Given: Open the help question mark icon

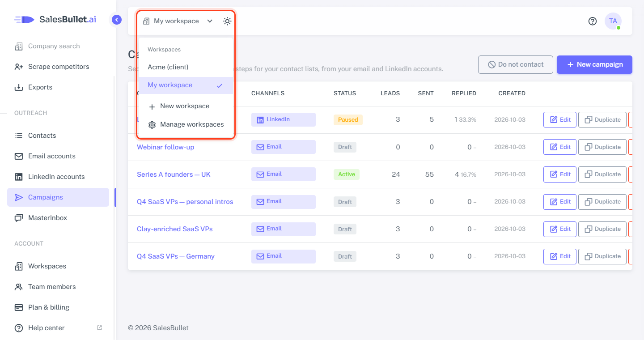Looking at the screenshot, I should (x=593, y=21).
